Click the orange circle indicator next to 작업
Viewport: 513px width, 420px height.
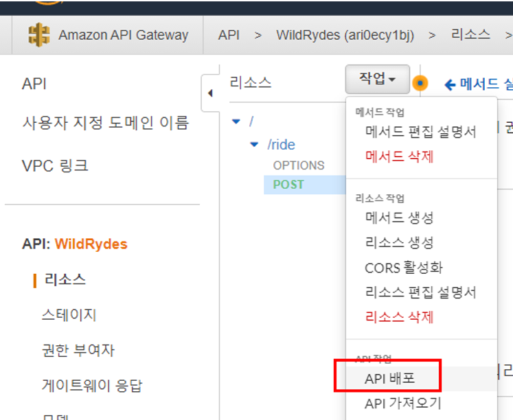(420, 83)
